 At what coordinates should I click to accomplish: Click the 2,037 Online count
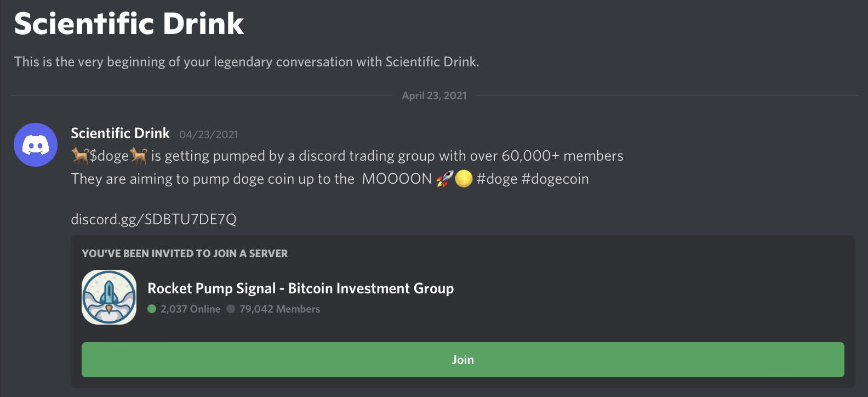190,309
